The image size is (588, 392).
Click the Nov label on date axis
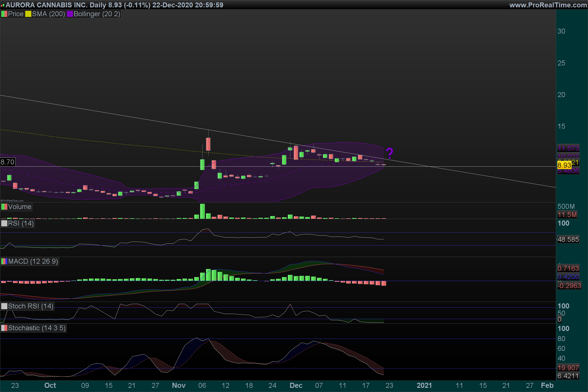(x=179, y=385)
